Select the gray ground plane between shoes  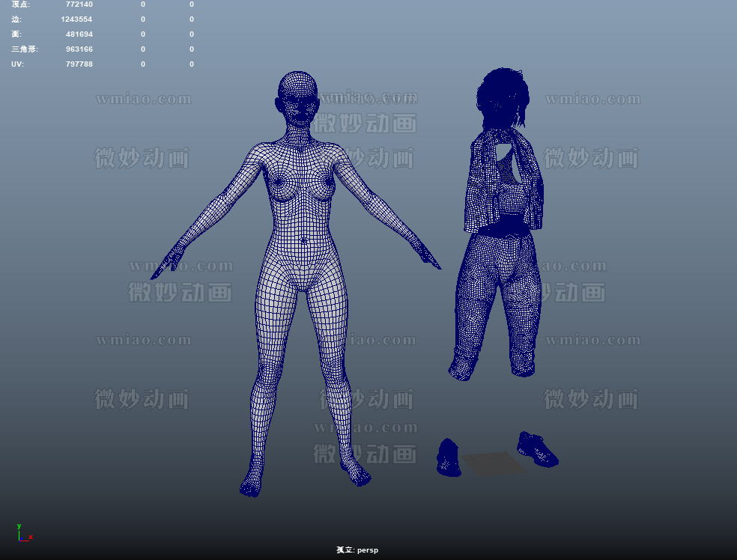[x=491, y=463]
